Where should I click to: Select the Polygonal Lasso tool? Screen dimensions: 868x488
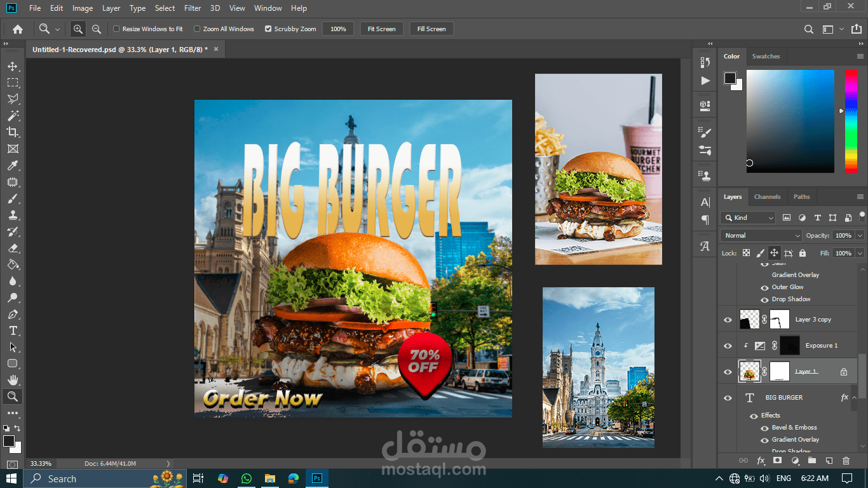tap(13, 99)
